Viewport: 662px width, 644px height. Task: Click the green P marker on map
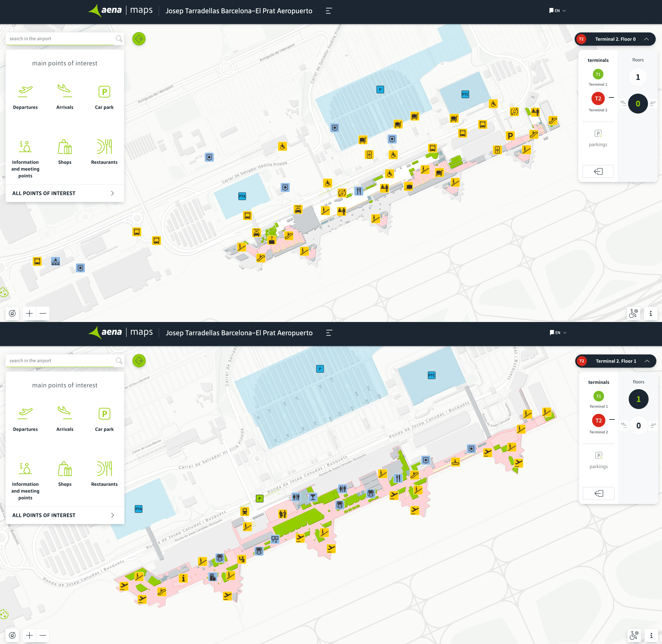click(259, 498)
